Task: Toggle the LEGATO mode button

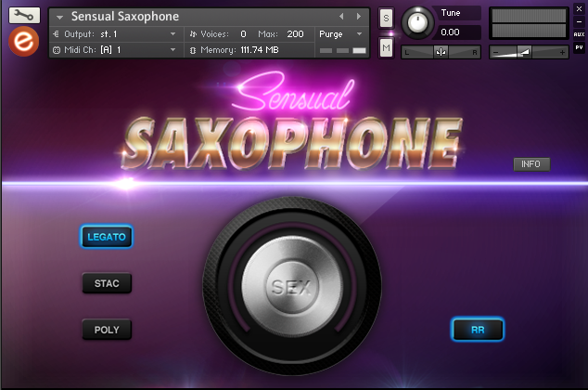Action: click(x=107, y=237)
